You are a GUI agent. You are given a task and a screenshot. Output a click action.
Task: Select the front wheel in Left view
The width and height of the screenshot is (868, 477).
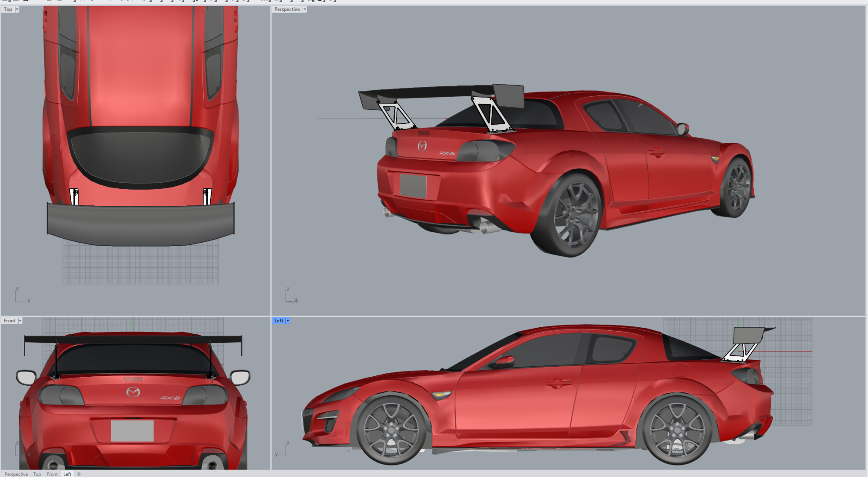coord(391,430)
